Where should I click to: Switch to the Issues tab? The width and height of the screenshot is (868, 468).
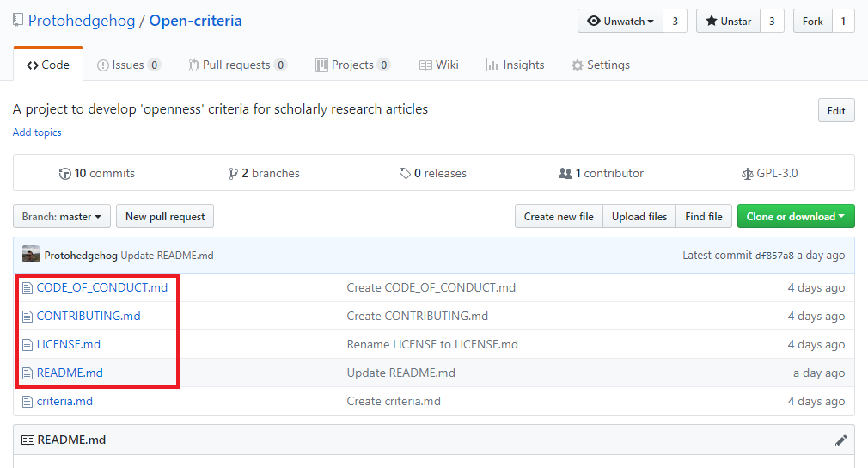(x=128, y=65)
